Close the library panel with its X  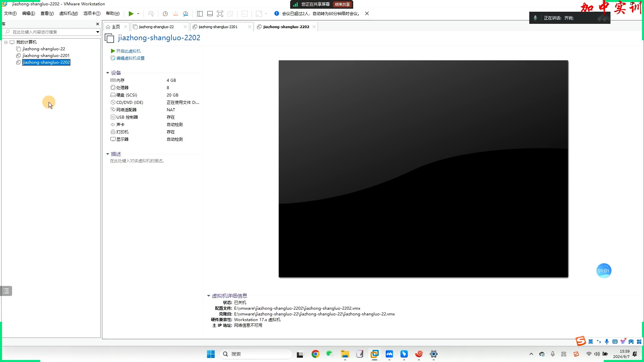(x=98, y=24)
